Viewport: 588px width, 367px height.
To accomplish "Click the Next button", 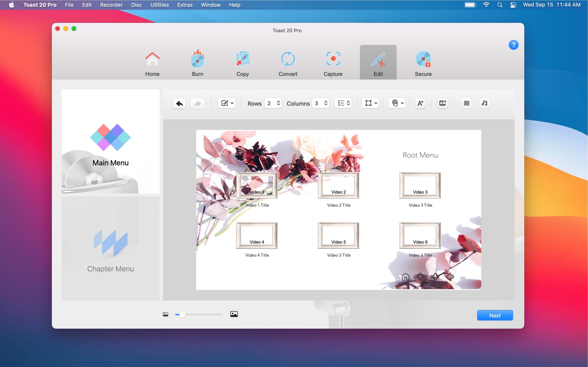I will coord(495,315).
